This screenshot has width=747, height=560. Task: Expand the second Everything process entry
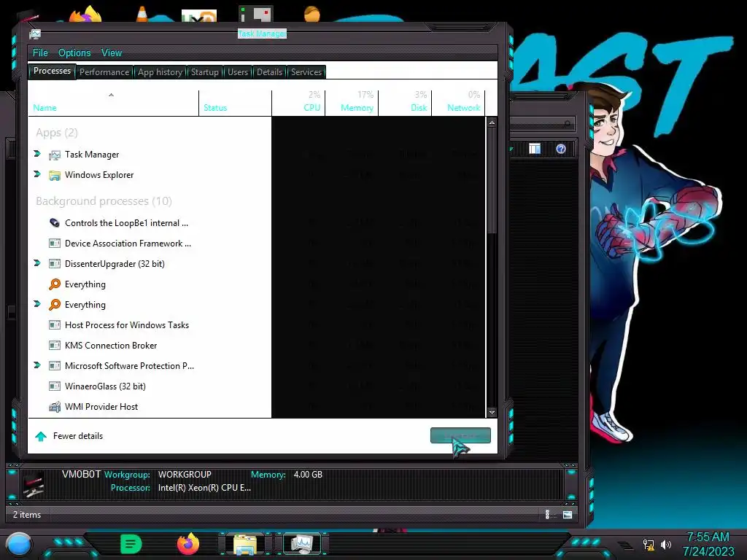coord(37,304)
